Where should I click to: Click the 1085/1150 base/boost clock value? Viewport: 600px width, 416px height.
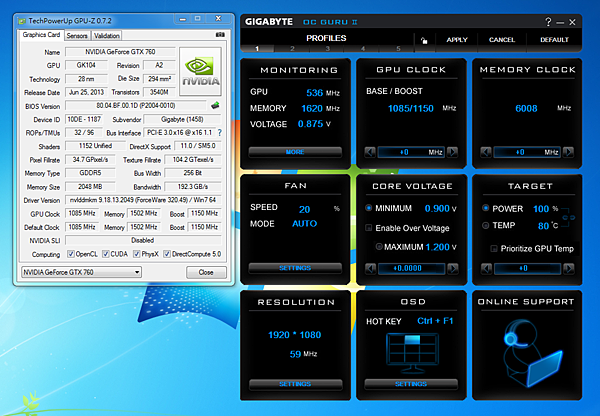click(411, 108)
